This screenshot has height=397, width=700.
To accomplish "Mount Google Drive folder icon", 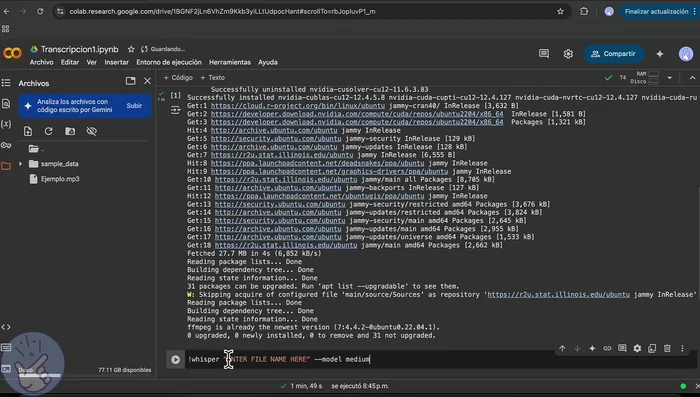I will pyautogui.click(x=70, y=131).
